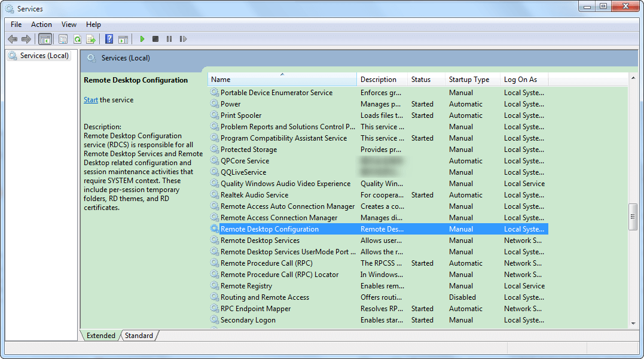The image size is (644, 359).
Task: Click the gear icon beside RPC Endpoint Mapper
Action: [x=215, y=308]
